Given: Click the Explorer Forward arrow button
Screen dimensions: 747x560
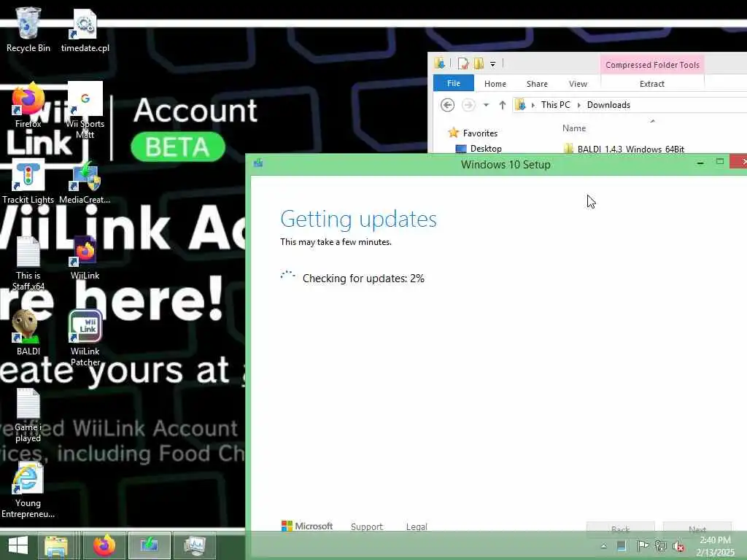Looking at the screenshot, I should pos(469,105).
